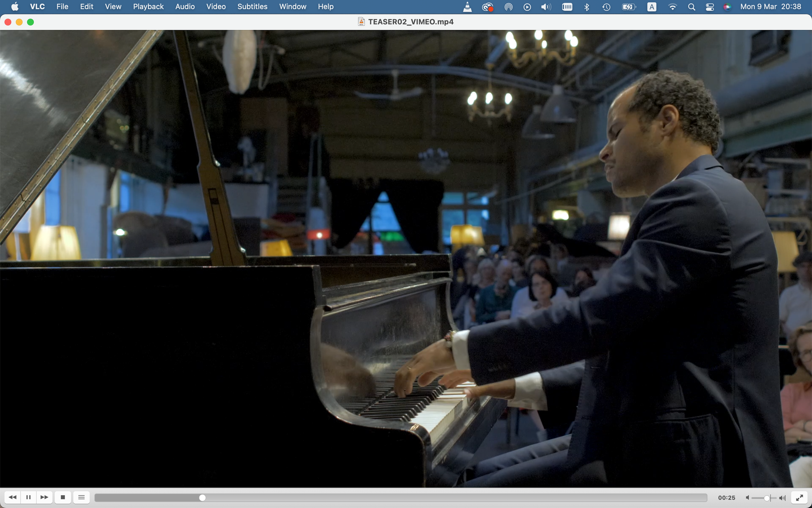Open the Playback menu
The width and height of the screenshot is (812, 508).
148,7
